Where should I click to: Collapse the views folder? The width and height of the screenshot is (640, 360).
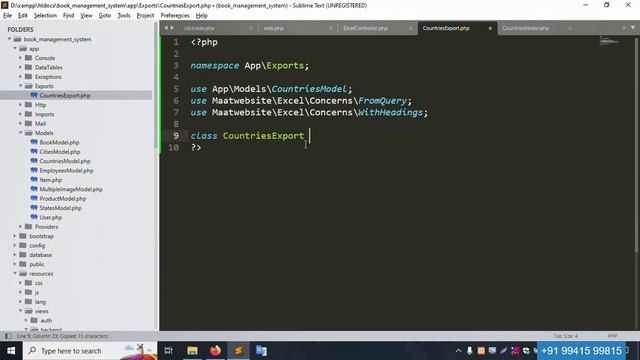click(x=20, y=311)
